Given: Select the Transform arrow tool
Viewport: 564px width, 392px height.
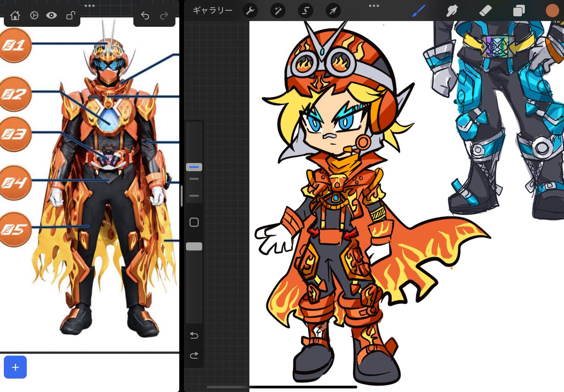Looking at the screenshot, I should tap(333, 11).
